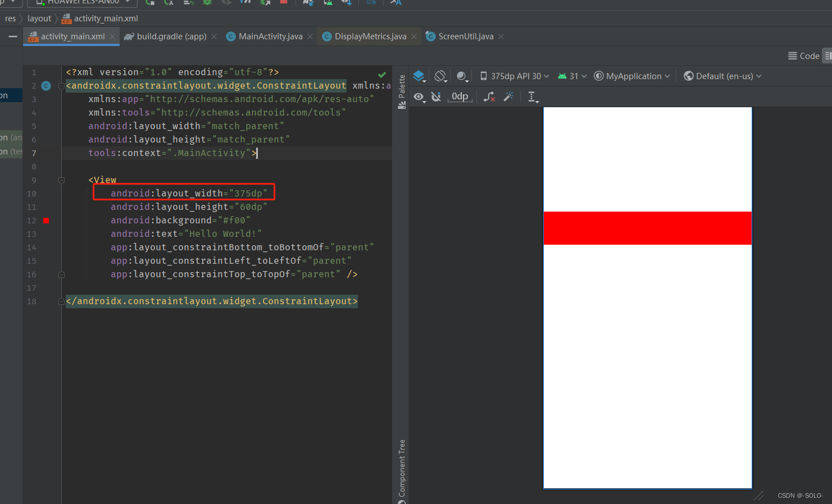Switch to the ScreenUtil.java tab
This screenshot has width=832, height=504.
pyautogui.click(x=466, y=36)
